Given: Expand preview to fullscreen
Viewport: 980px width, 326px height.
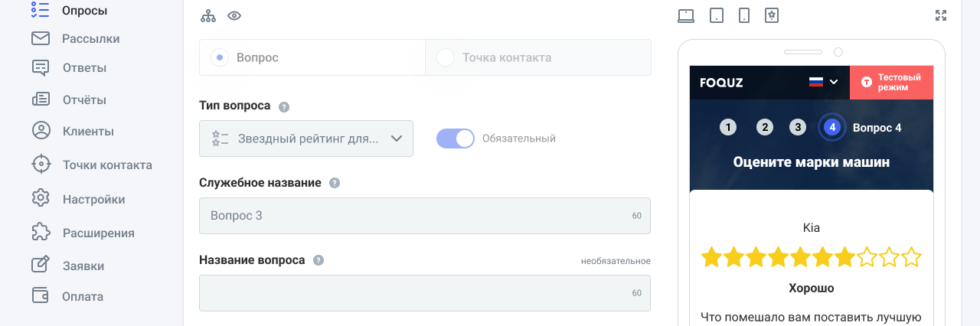Looking at the screenshot, I should (941, 15).
